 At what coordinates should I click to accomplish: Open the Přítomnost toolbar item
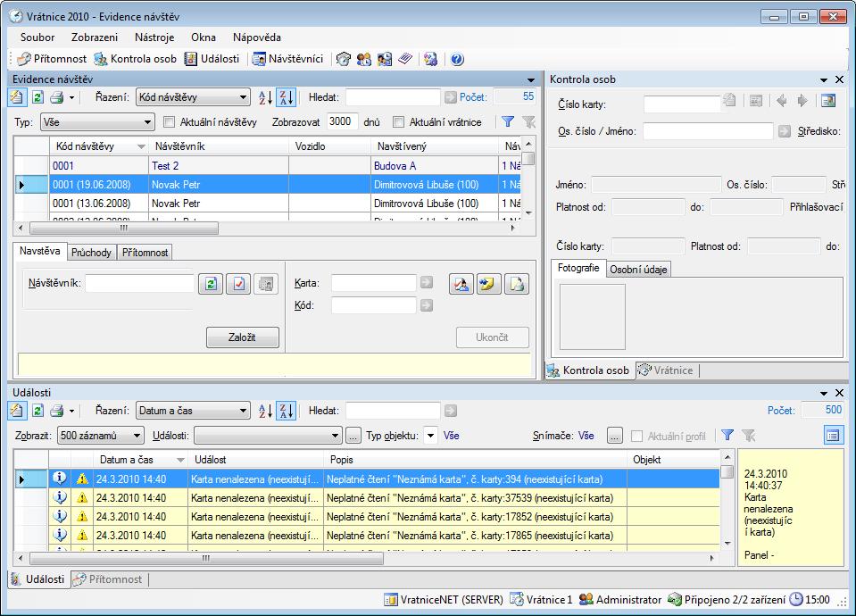coord(51,59)
